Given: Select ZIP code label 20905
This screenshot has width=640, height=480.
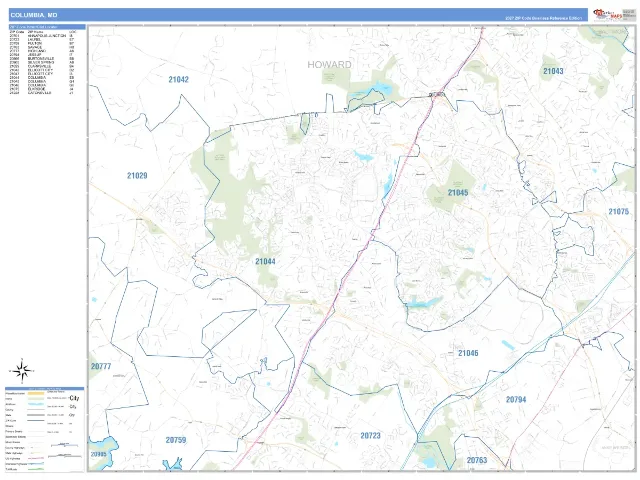Looking at the screenshot, I should pos(98,454).
